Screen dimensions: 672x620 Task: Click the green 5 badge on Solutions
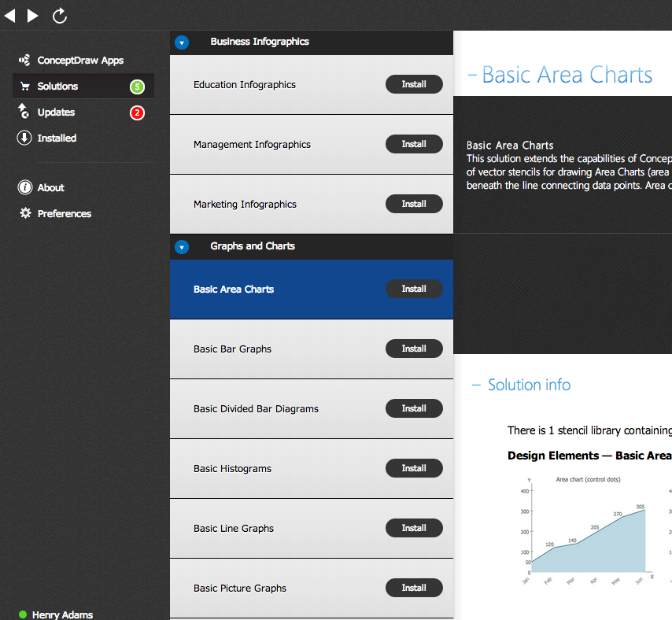[137, 87]
